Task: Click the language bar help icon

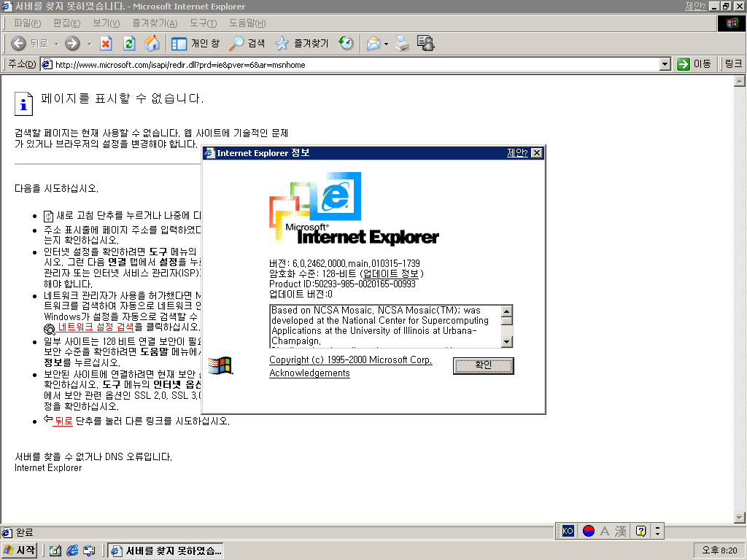Action: (641, 531)
